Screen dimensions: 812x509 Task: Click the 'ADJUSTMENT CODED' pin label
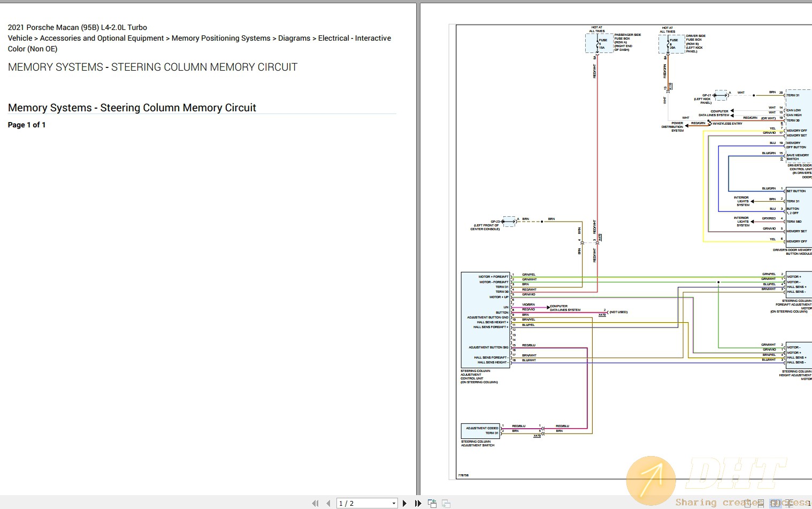click(482, 428)
